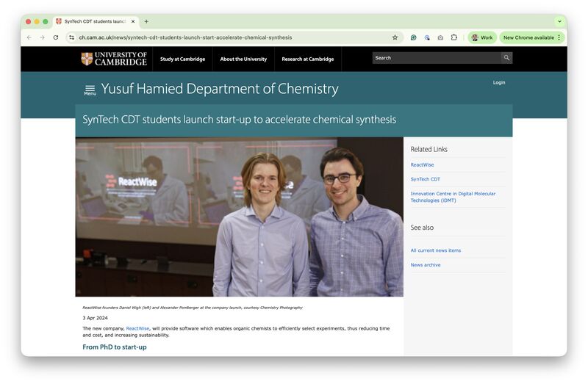
Task: Open the Extensions puzzle icon
Action: [x=453, y=37]
